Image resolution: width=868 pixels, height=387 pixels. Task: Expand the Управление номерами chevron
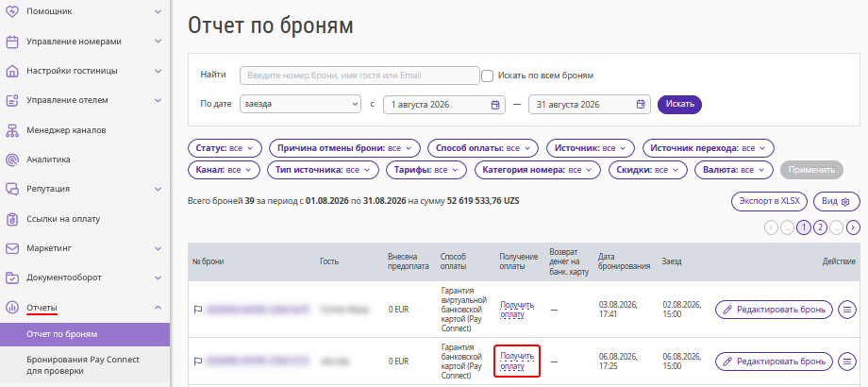click(158, 42)
